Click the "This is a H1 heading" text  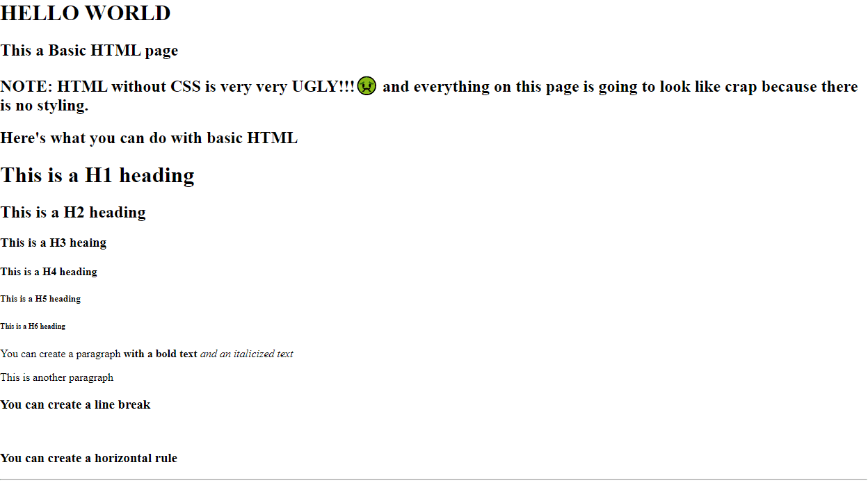97,175
